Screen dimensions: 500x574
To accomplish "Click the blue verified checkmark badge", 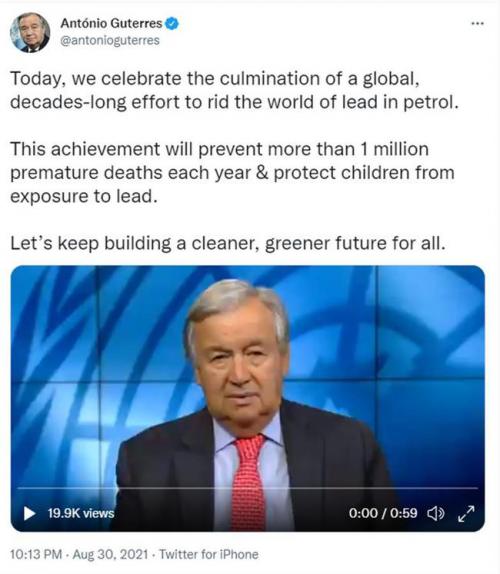I will click(x=172, y=24).
